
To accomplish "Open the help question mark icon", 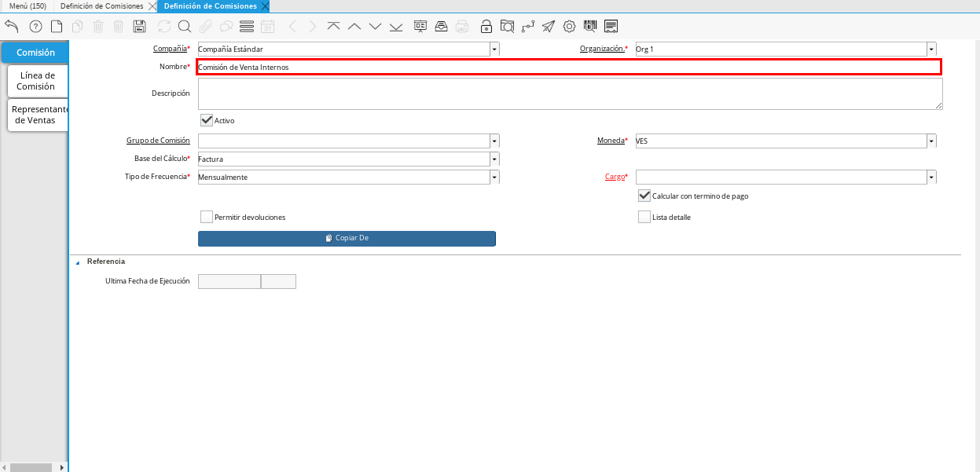I will click(35, 26).
